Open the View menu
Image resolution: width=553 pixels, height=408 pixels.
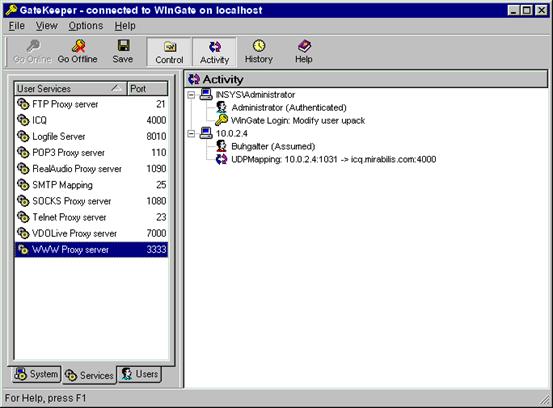pos(47,26)
